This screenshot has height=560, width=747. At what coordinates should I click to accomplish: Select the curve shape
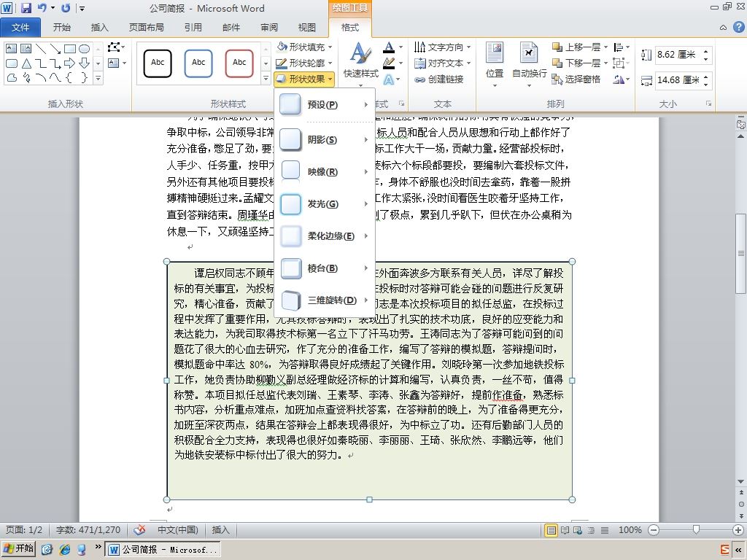click(x=55, y=77)
